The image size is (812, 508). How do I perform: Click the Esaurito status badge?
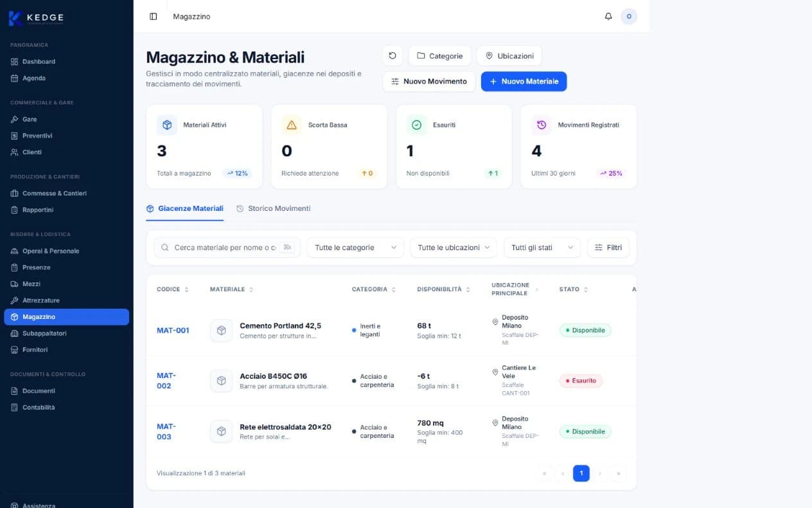point(581,381)
